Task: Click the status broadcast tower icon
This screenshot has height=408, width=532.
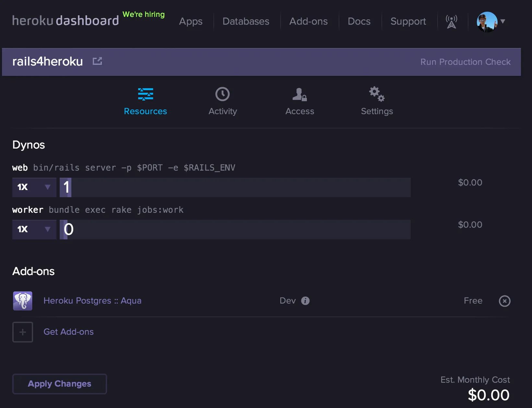Action: pyautogui.click(x=451, y=22)
